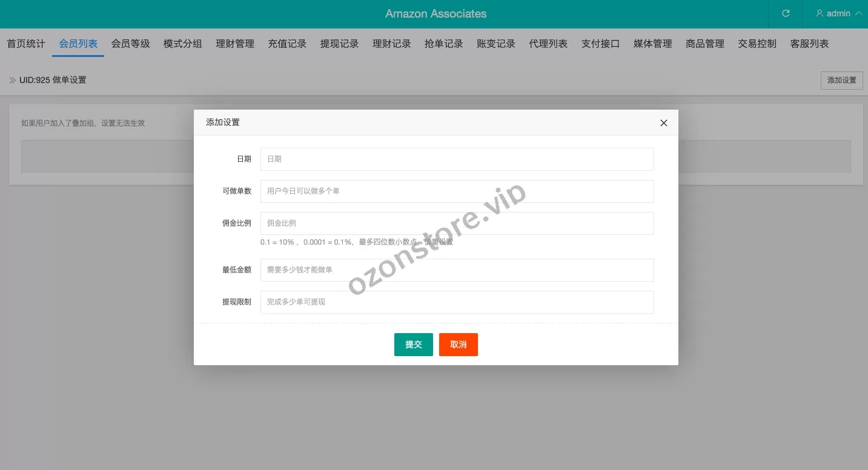Close the 添加设置 dialog with X
The width and height of the screenshot is (868, 470).
pos(663,123)
